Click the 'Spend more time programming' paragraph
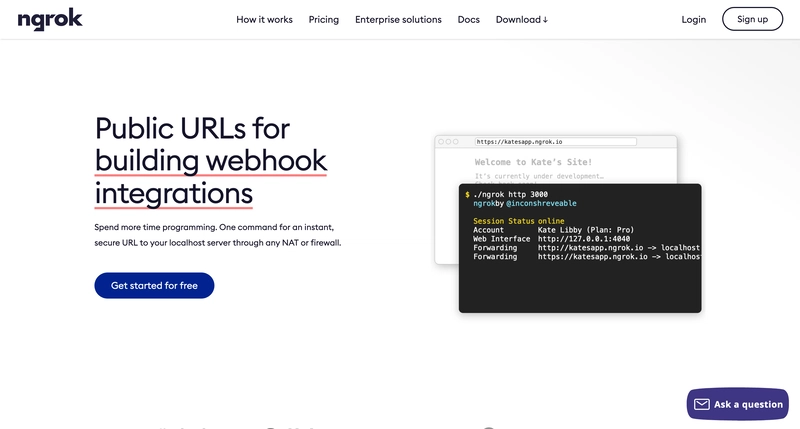The image size is (800, 429). click(x=218, y=235)
